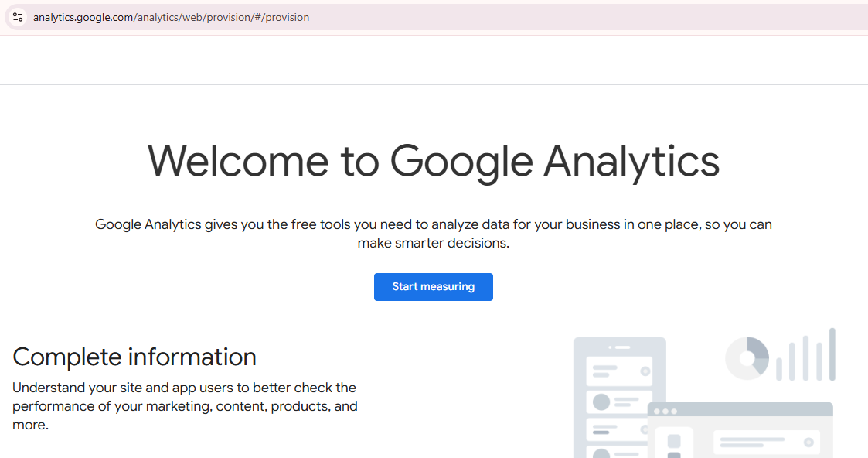Click the donut pie chart illustration
Screen dimensions: 868x458
[747, 358]
